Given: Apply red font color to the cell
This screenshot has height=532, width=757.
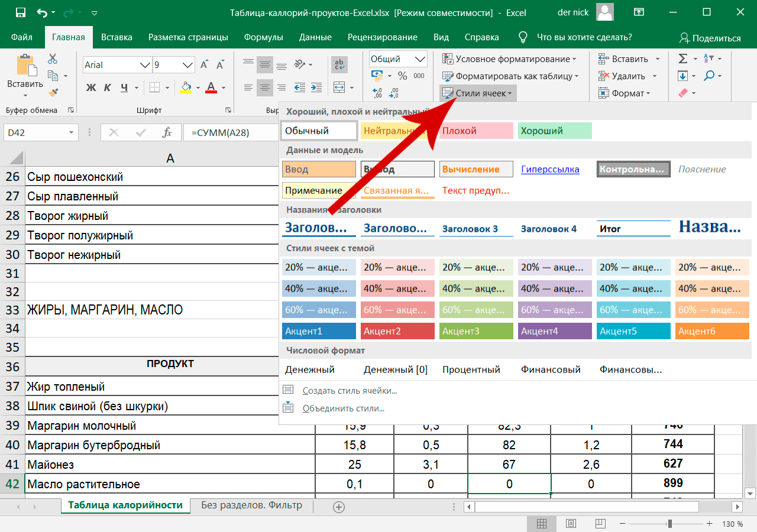Looking at the screenshot, I should point(212,87).
